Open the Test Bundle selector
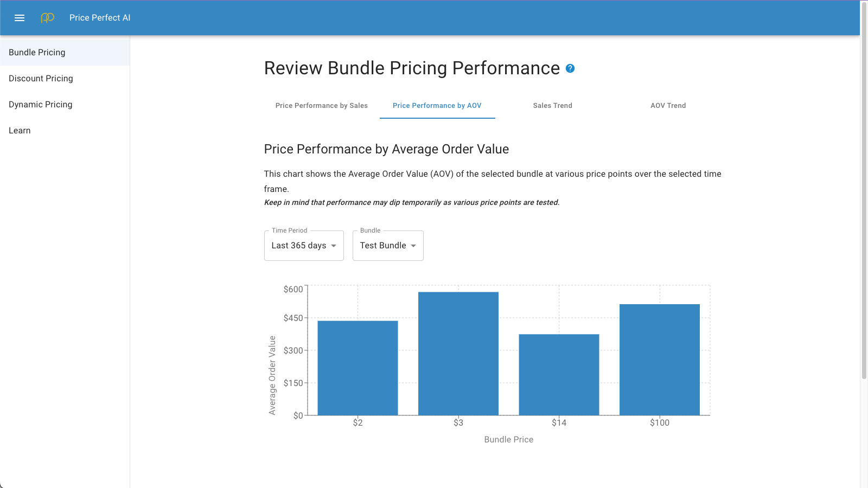Viewport: 868px width, 488px height. click(384, 245)
